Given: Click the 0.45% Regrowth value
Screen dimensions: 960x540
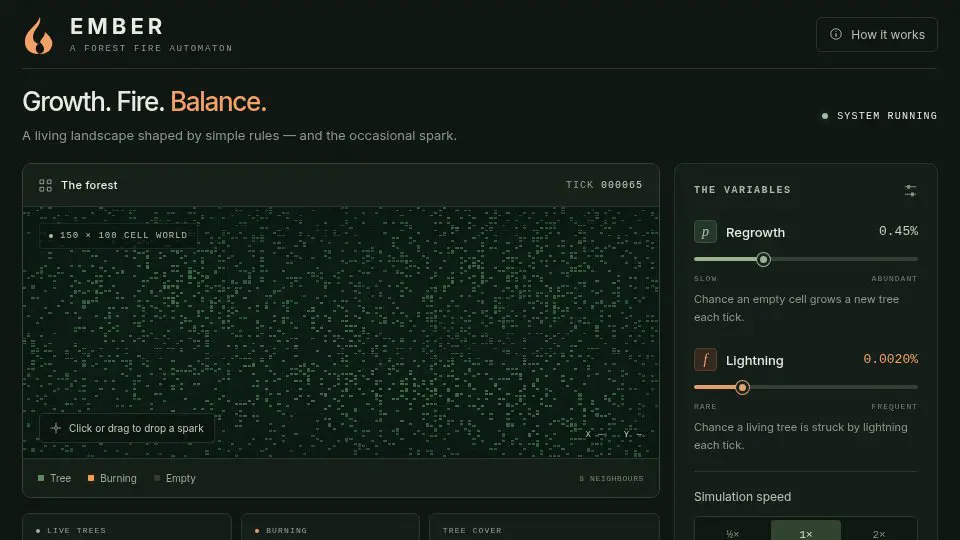Looking at the screenshot, I should [x=898, y=231].
